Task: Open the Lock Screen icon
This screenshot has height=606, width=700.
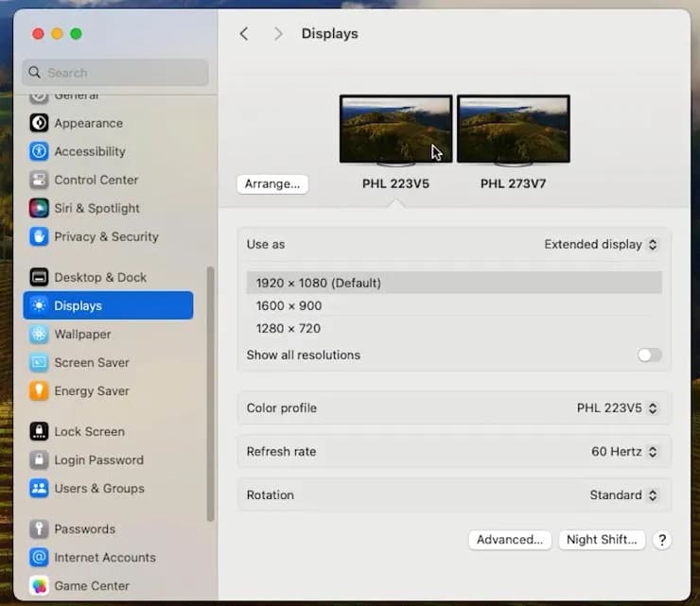Action: 39,431
